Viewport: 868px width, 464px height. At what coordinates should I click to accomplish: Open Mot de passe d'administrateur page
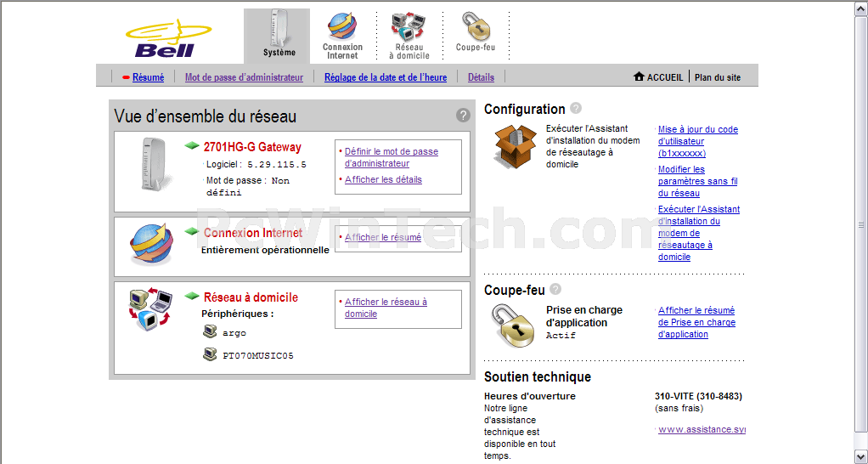[x=244, y=77]
